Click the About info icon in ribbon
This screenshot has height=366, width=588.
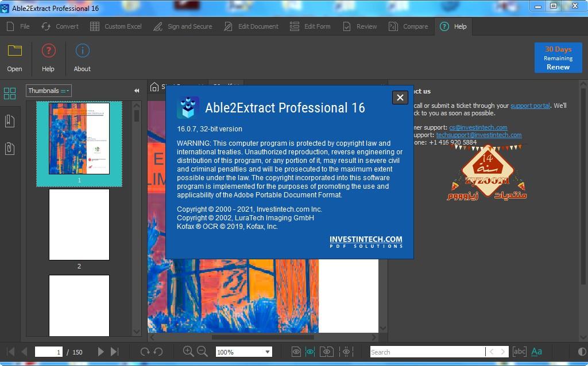pos(83,51)
